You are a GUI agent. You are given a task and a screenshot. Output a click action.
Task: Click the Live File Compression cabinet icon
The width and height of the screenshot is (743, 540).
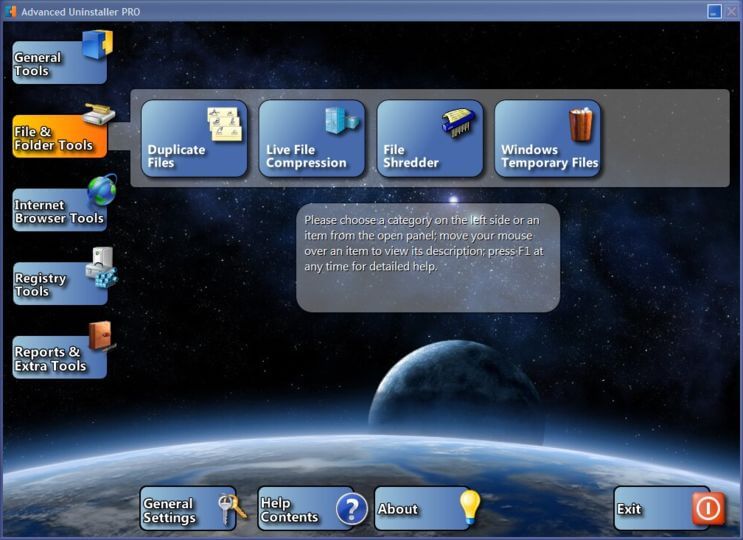click(342, 120)
